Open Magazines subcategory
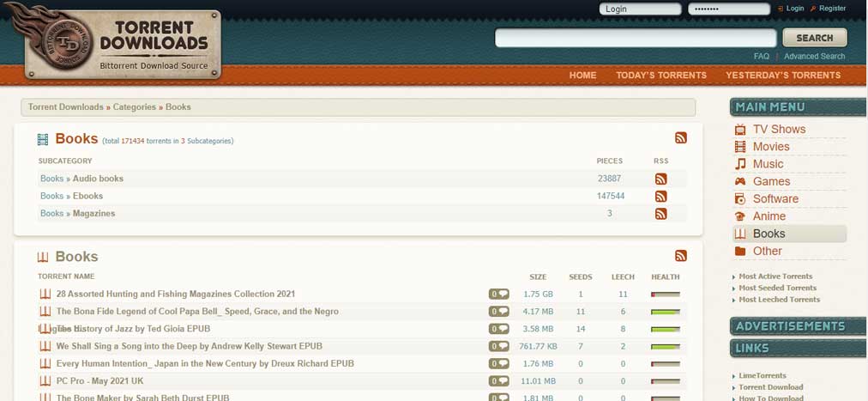This screenshot has width=868, height=401. [x=94, y=213]
